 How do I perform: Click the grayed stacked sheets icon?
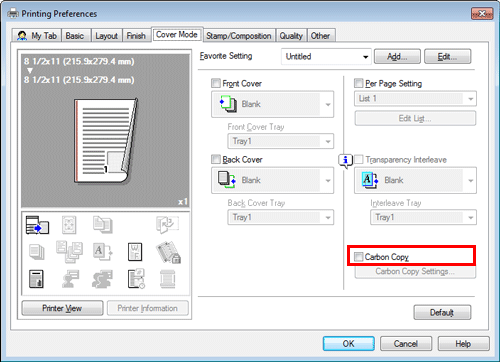tap(36, 252)
